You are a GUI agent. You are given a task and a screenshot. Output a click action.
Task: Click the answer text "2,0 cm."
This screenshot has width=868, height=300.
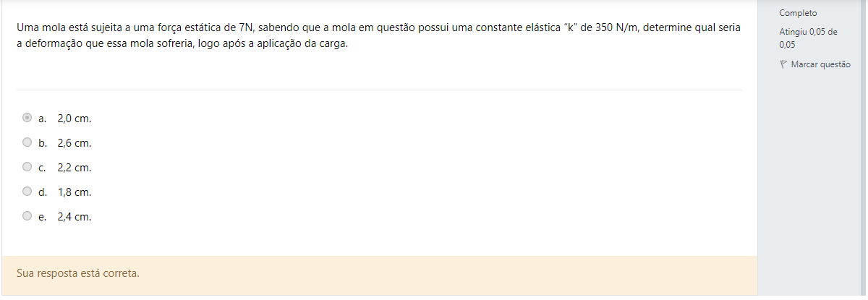[74, 118]
